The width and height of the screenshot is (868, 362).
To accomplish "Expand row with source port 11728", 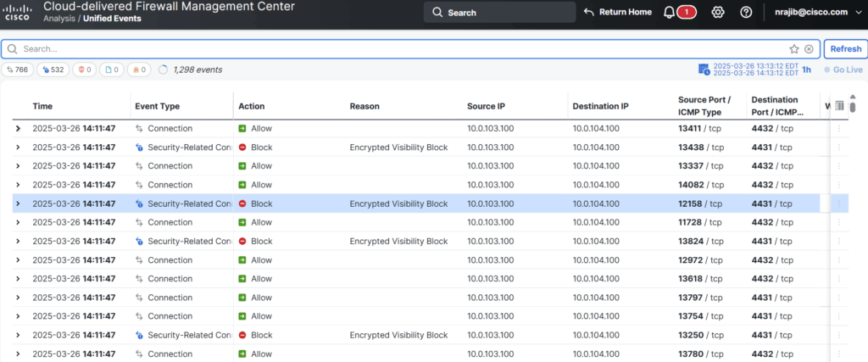I will click(x=18, y=222).
